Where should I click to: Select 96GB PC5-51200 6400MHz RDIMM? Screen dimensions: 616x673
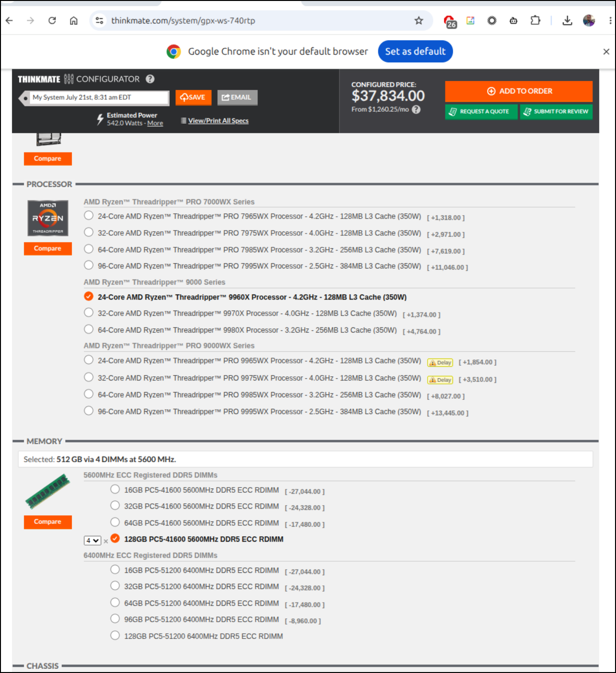pos(115,619)
